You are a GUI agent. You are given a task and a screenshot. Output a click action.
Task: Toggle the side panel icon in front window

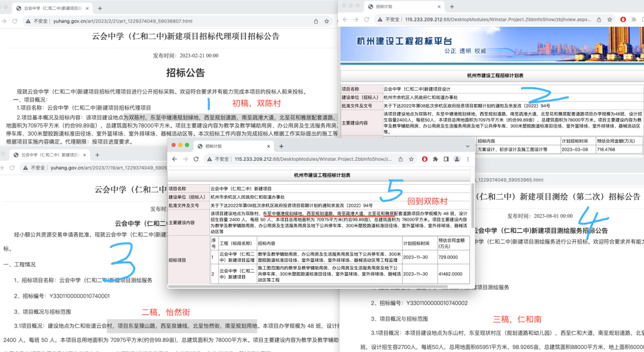click(446, 159)
